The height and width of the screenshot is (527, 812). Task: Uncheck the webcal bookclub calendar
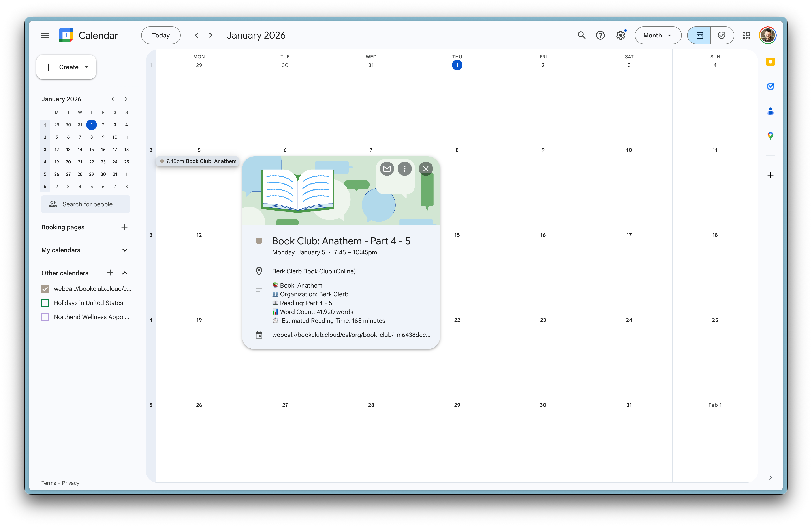click(45, 289)
